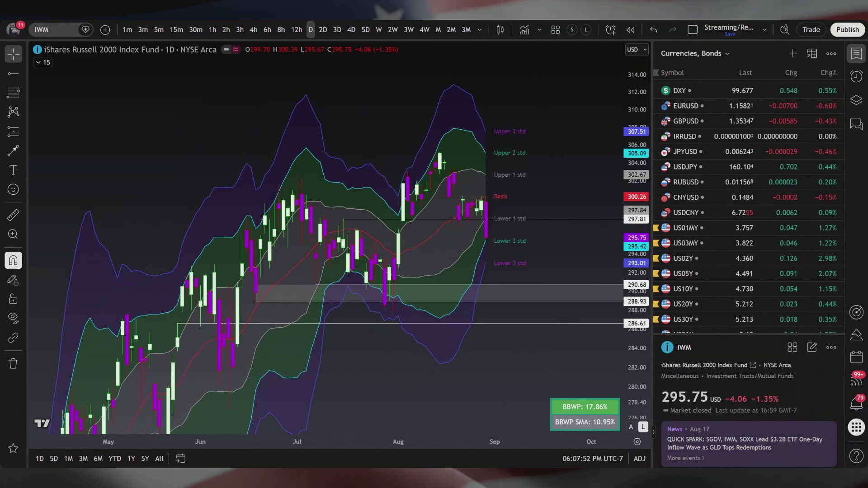868x488 pixels.
Task: Expand the Streaming layout name dropdown
Action: (764, 30)
